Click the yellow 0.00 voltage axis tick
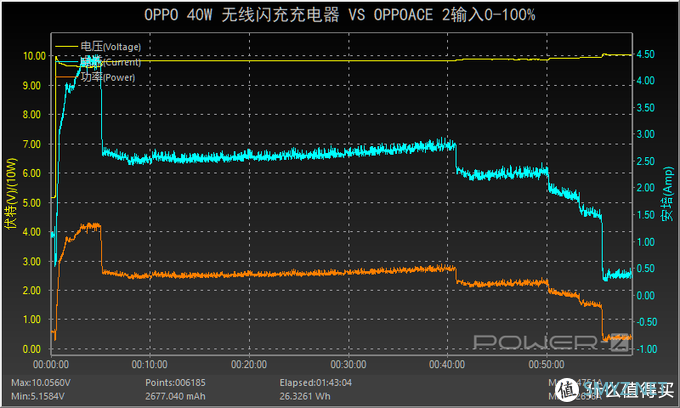 tap(34, 349)
